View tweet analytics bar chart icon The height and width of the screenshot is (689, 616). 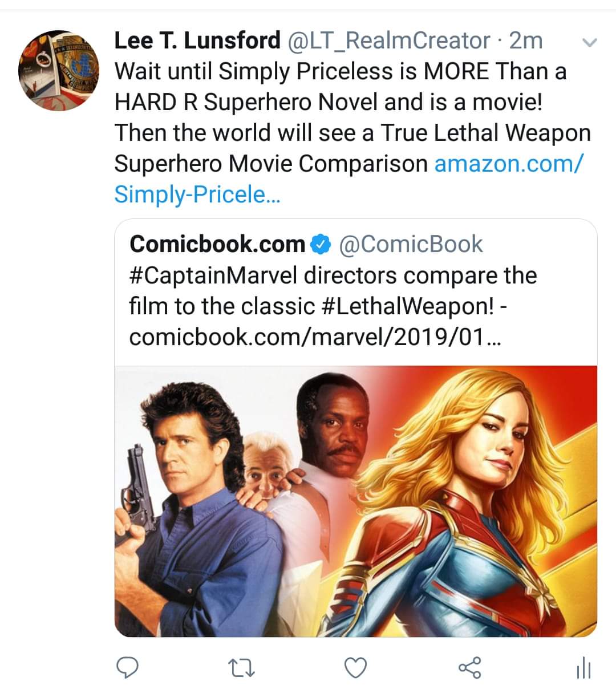tap(583, 667)
